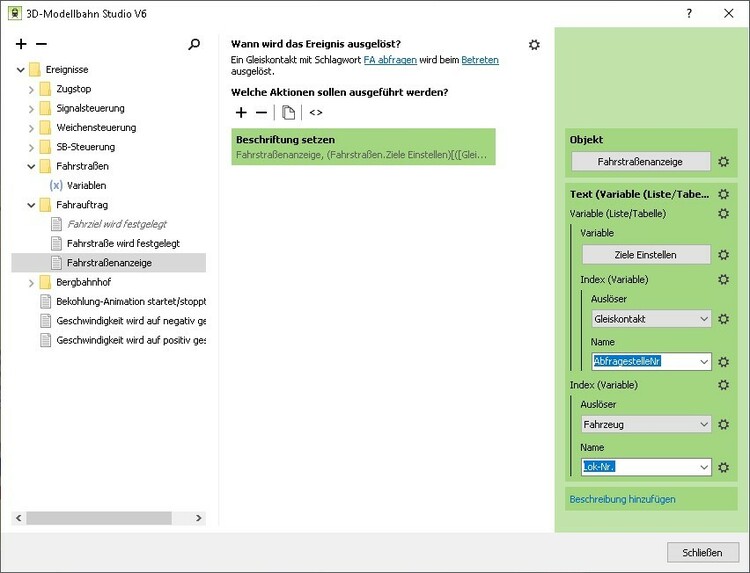The height and width of the screenshot is (573, 750).
Task: Click the FA abfragen keyword link
Action: [390, 60]
